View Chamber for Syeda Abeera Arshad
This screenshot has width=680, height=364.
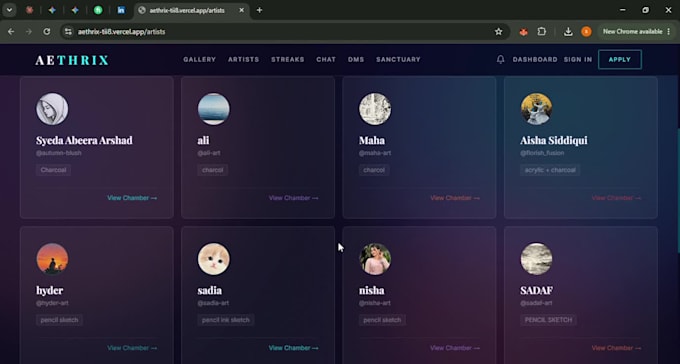click(x=132, y=198)
